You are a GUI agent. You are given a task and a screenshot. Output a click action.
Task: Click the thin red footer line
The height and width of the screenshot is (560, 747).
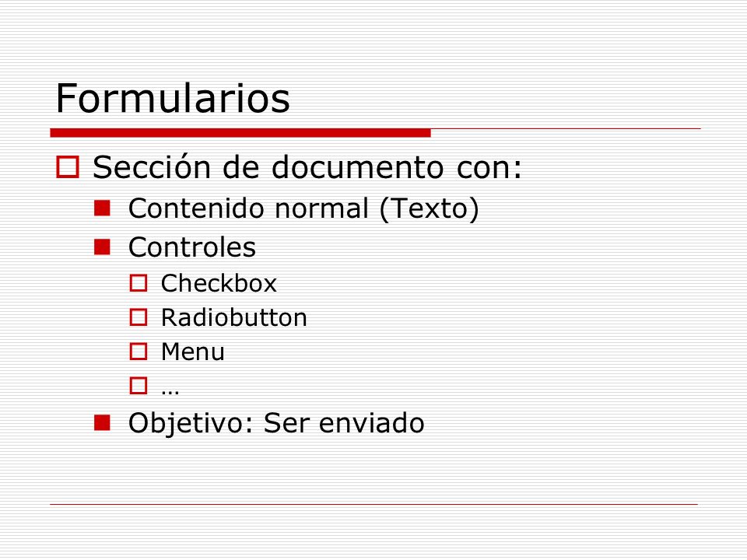(x=374, y=504)
